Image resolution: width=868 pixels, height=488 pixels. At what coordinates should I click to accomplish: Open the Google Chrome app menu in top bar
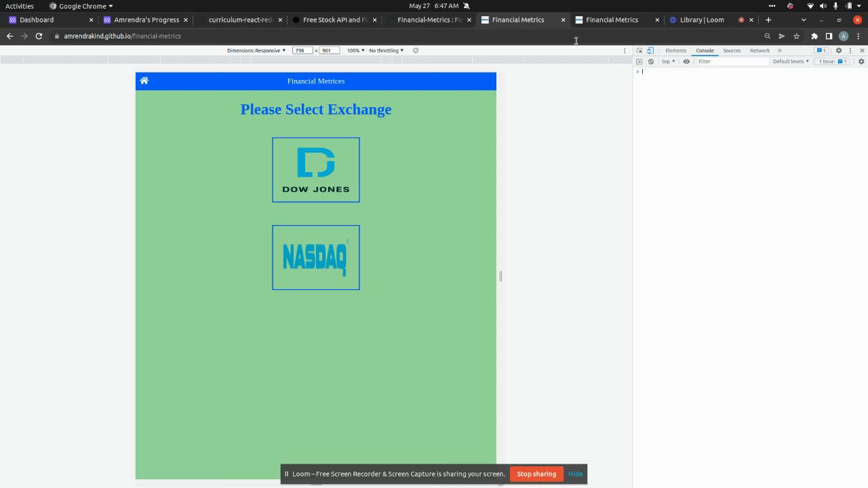[81, 6]
